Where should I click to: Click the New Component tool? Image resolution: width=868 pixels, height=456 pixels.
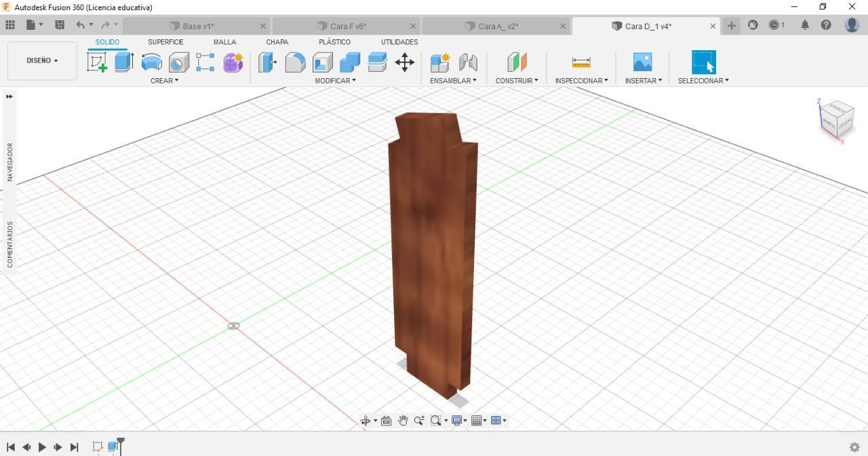[x=440, y=62]
